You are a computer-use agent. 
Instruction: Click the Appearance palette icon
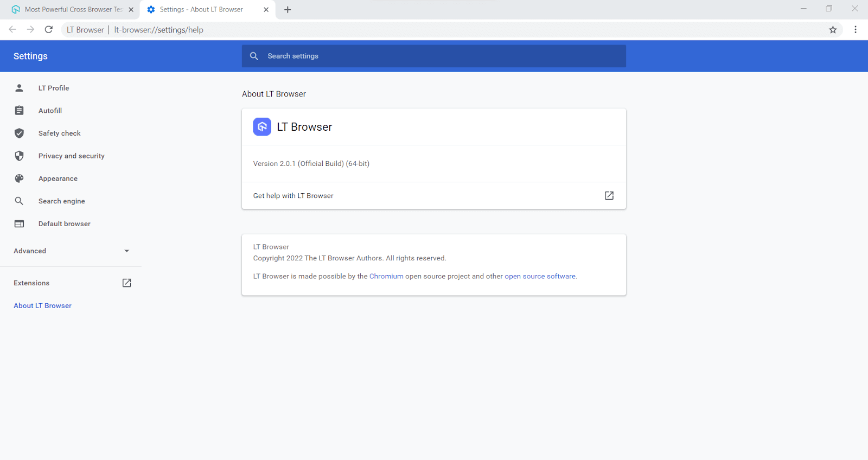coord(19,178)
